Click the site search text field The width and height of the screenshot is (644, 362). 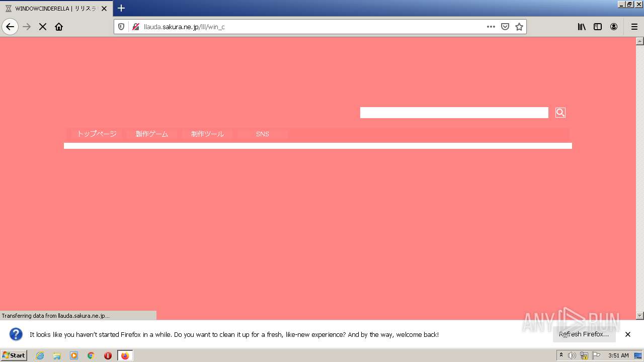(454, 113)
